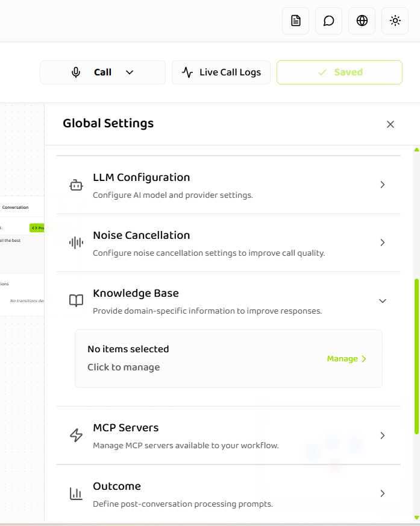Toggle light/dark theme with the sun icon

tap(395, 21)
